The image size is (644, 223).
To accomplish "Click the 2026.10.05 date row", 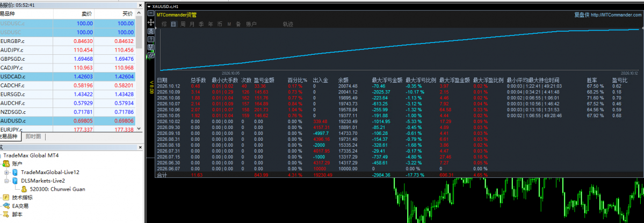I will [x=169, y=116].
